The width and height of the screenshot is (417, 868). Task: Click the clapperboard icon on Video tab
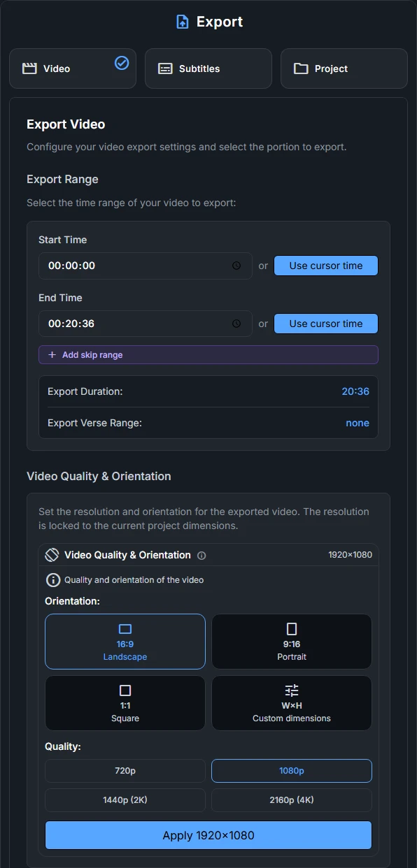click(x=29, y=68)
